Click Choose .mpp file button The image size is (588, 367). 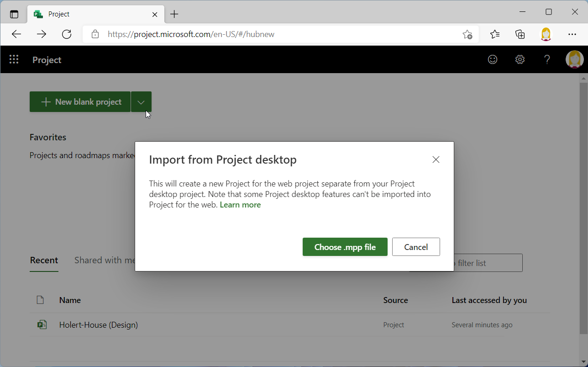345,247
